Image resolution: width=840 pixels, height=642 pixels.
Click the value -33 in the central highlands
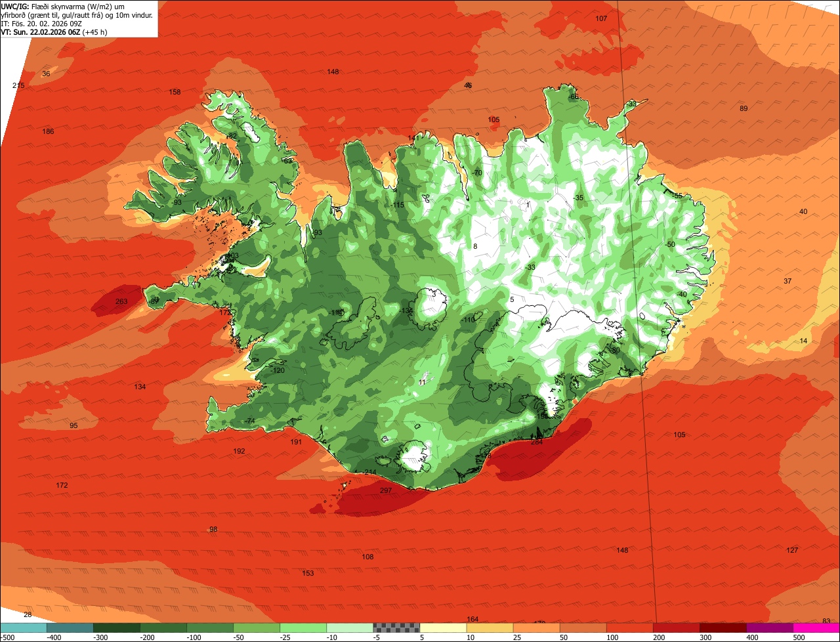pos(530,267)
